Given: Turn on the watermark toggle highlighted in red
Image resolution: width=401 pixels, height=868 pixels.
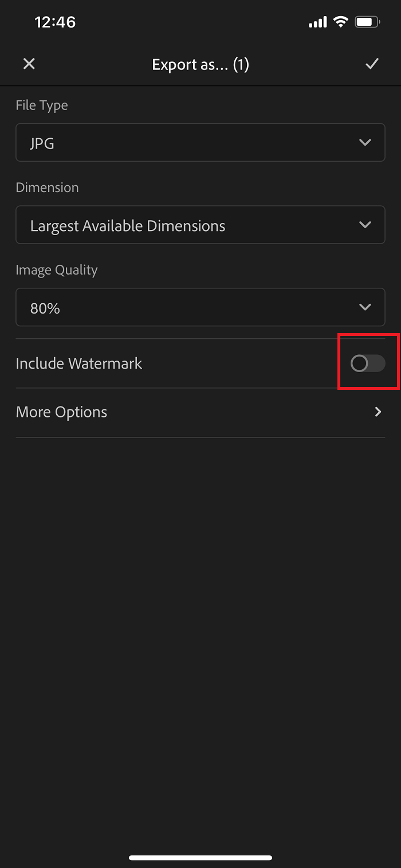Looking at the screenshot, I should [367, 362].
